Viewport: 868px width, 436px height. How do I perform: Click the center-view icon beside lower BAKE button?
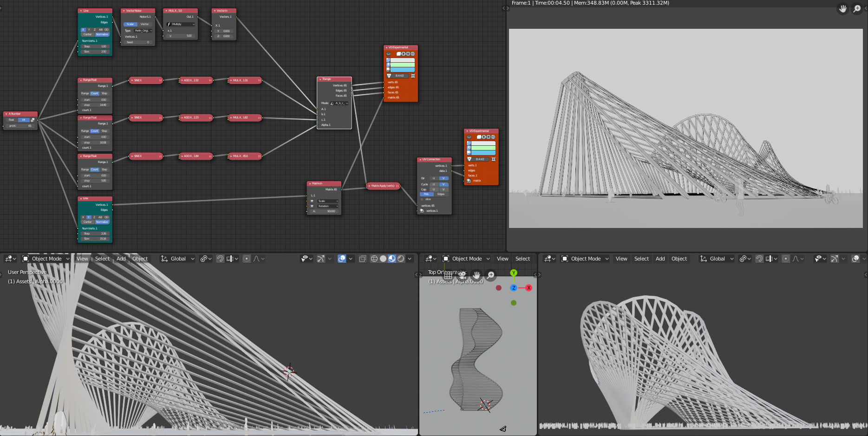[493, 159]
